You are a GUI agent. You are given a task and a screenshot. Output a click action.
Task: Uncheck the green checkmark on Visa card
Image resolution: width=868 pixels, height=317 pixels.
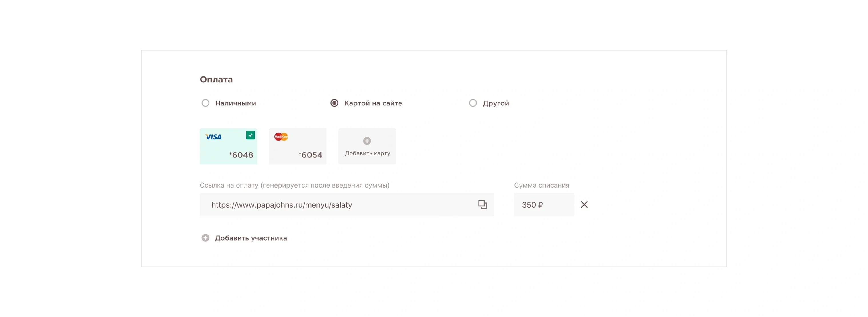click(x=250, y=135)
